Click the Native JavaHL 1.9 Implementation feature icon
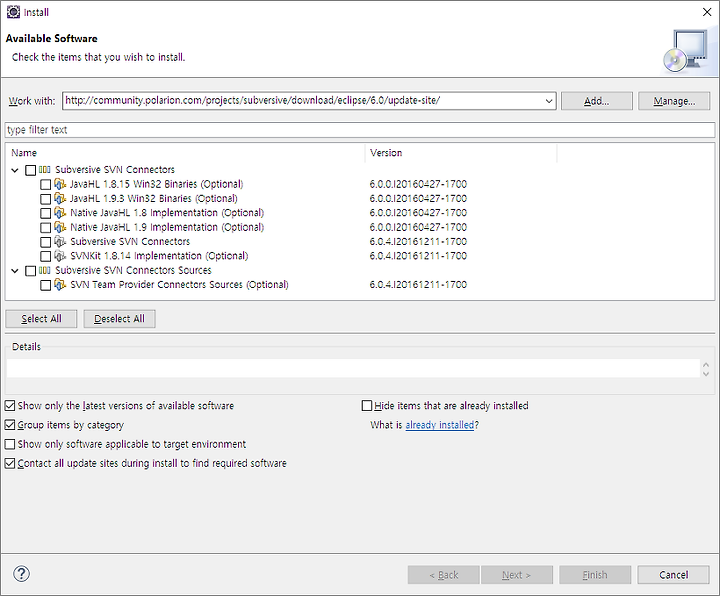Screen dimensions: 720x596 (60, 227)
